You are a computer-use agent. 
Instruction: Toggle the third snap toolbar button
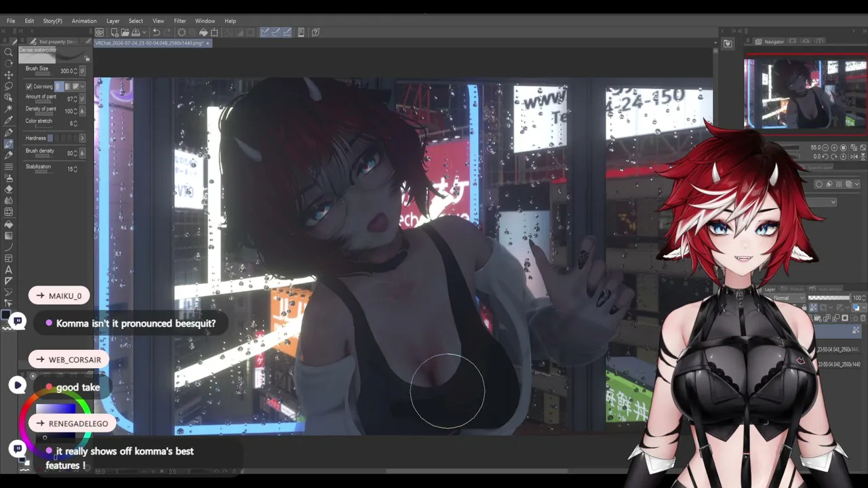tap(287, 32)
